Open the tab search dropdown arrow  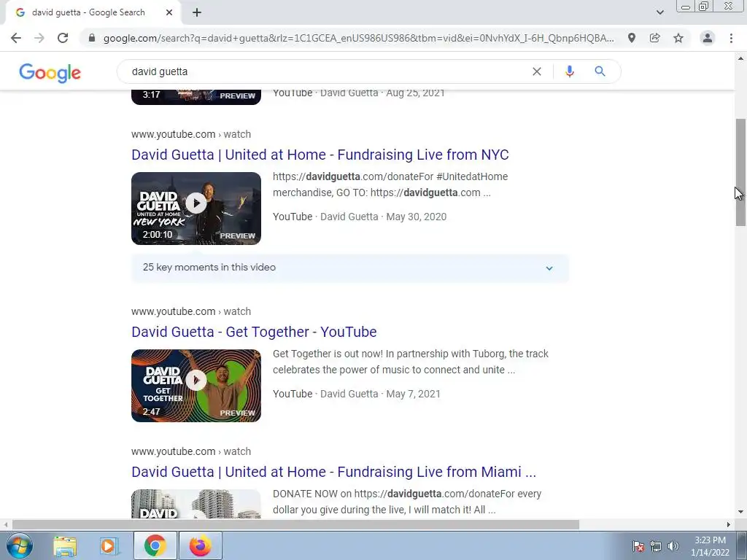[x=659, y=12]
